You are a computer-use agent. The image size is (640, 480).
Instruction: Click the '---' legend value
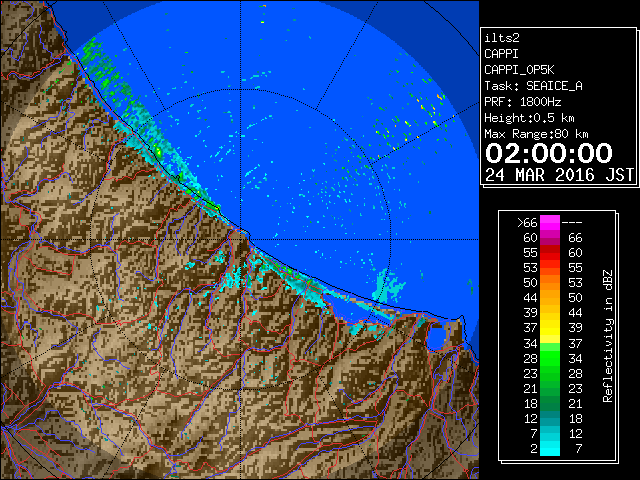click(572, 223)
